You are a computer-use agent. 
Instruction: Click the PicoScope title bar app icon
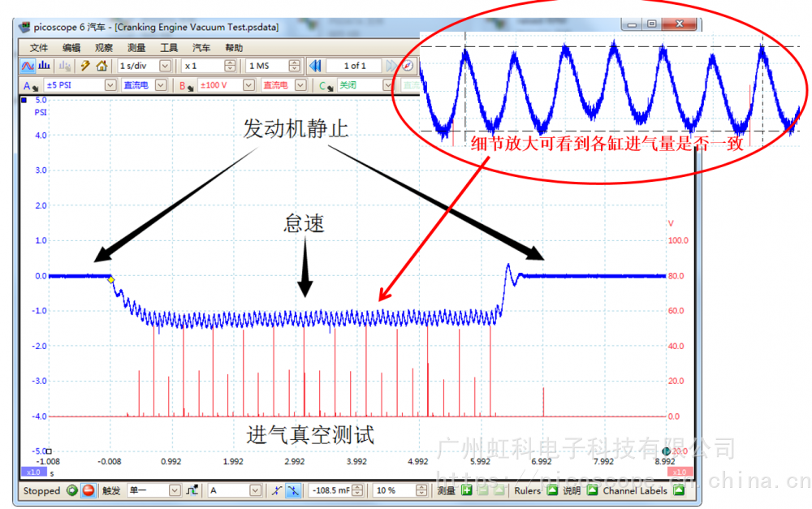click(24, 27)
